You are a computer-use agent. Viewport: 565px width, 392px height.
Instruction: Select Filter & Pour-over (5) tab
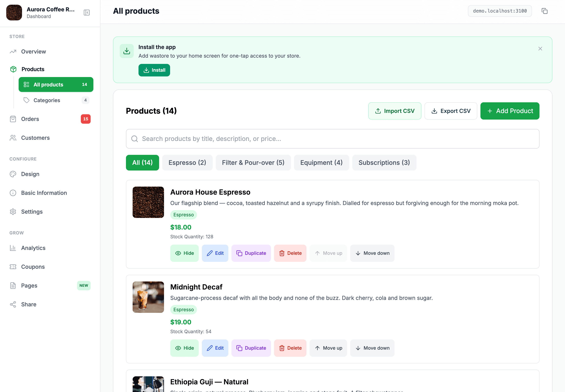point(253,163)
